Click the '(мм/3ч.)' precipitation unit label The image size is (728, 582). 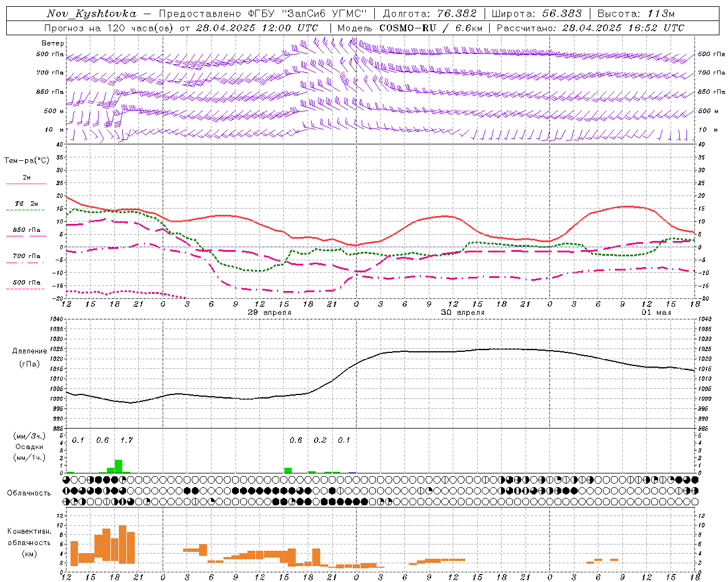(x=30, y=436)
